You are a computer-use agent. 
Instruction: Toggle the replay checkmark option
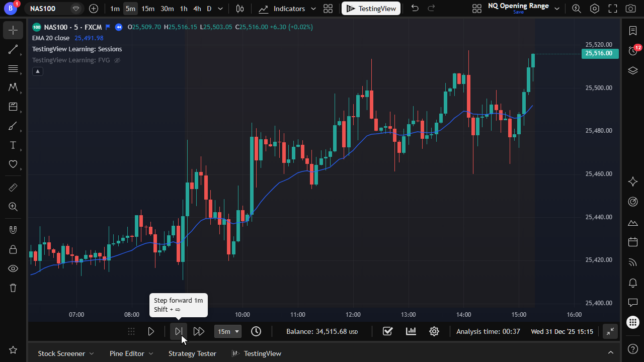tap(387, 331)
